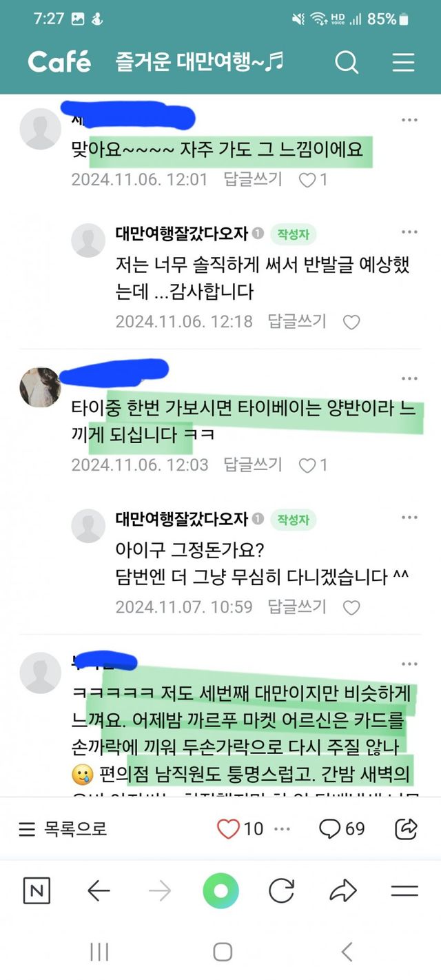Tap 답글쓰기 under the 12:18 author reply

297,321
